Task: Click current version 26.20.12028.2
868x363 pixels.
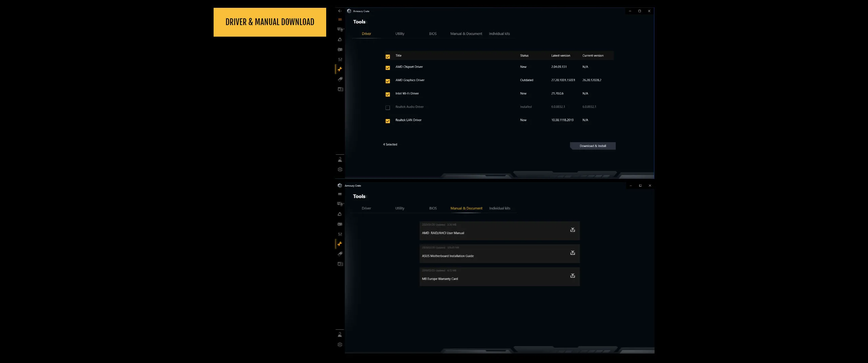Action: [x=592, y=80]
